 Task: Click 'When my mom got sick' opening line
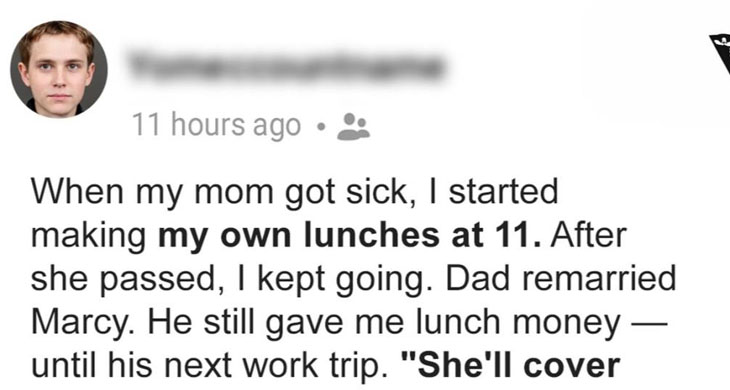[223, 193]
